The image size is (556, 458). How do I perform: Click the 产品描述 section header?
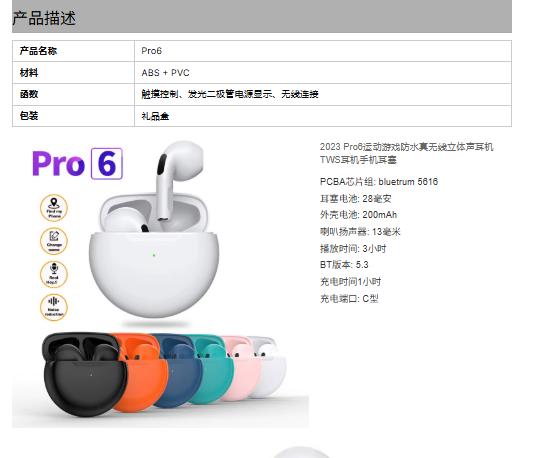(44, 18)
